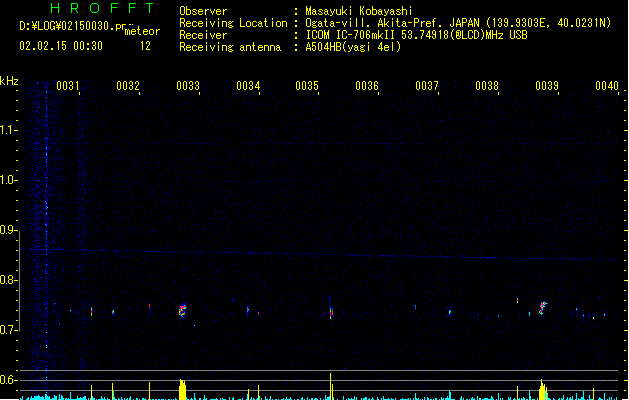Click the date stamp 02.02.15 00:30
Viewport: 629px width, 400px height.
[x=61, y=46]
